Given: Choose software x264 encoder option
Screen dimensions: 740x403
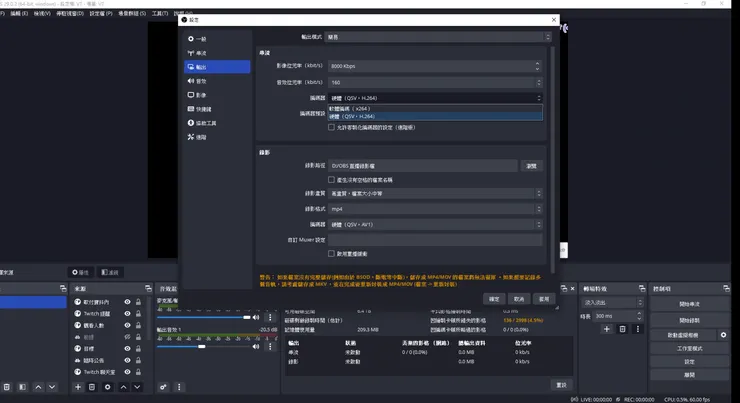Looking at the screenshot, I should 435,109.
